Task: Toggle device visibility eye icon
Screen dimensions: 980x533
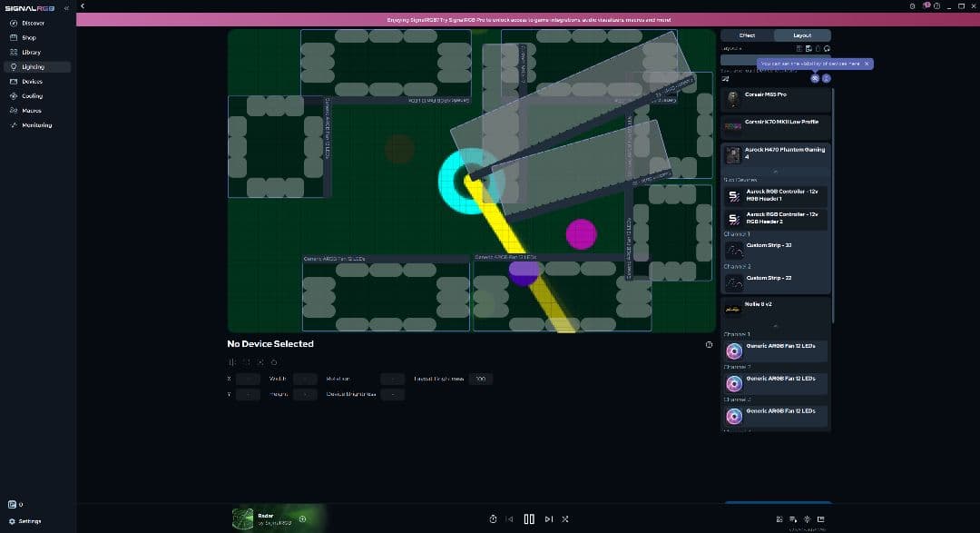Action: [x=815, y=78]
